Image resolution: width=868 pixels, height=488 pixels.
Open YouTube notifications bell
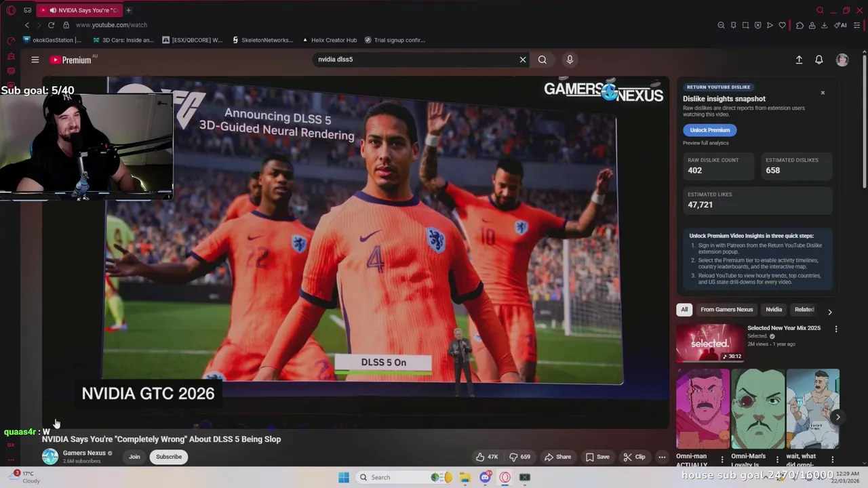(x=819, y=60)
